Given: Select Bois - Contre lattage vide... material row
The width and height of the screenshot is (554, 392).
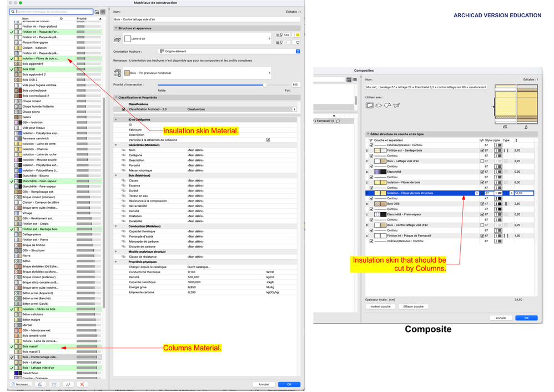Looking at the screenshot, I should point(56,357).
